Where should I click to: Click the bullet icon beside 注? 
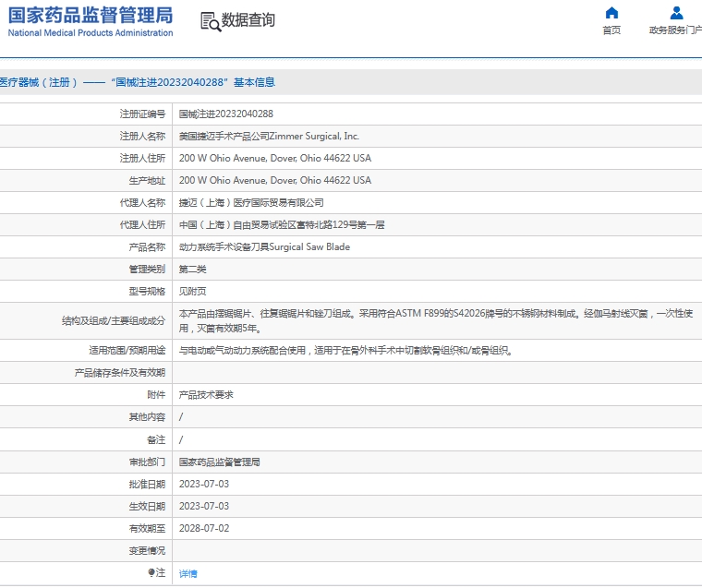pyautogui.click(x=152, y=573)
